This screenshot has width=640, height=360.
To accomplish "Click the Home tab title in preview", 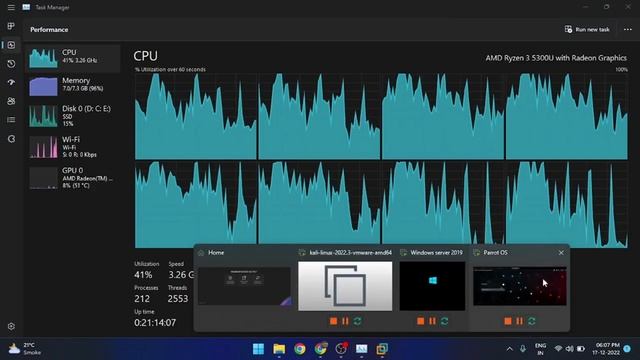I will point(216,253).
